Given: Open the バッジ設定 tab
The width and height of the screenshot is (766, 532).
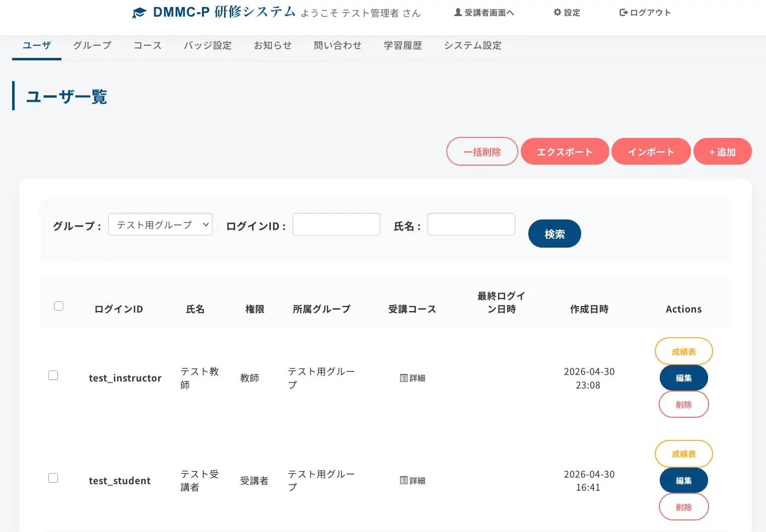Looking at the screenshot, I should tap(207, 45).
